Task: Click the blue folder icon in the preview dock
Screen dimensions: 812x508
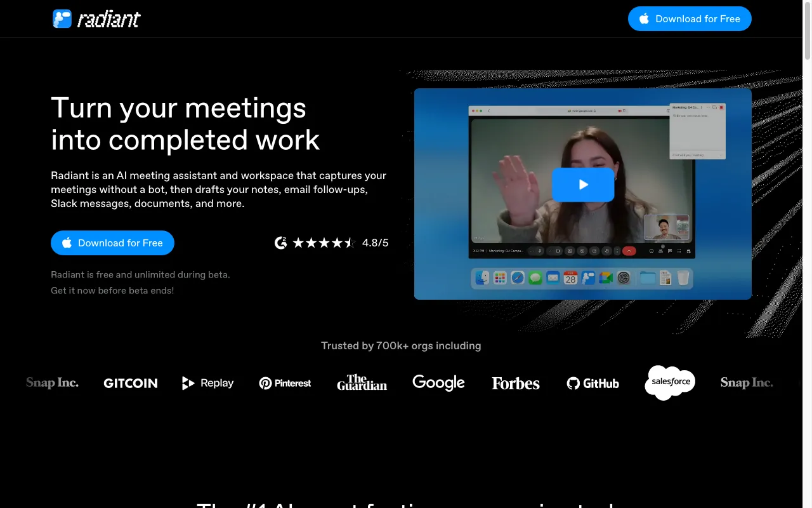Action: (648, 277)
